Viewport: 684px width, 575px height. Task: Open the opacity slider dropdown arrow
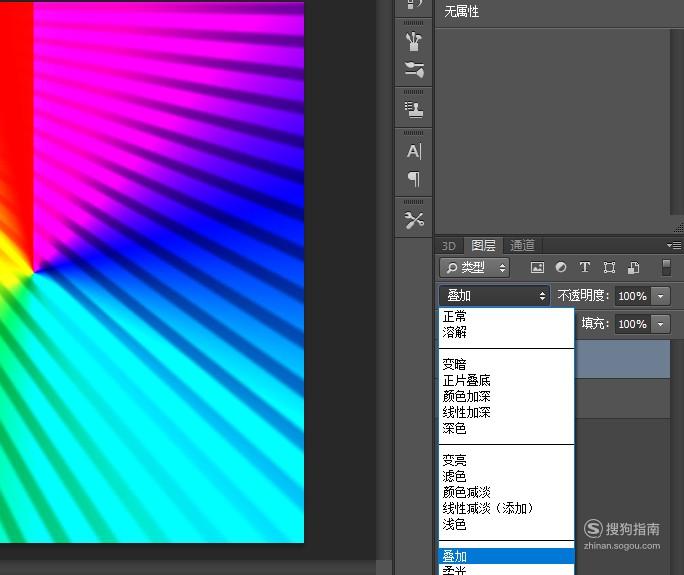click(x=660, y=296)
